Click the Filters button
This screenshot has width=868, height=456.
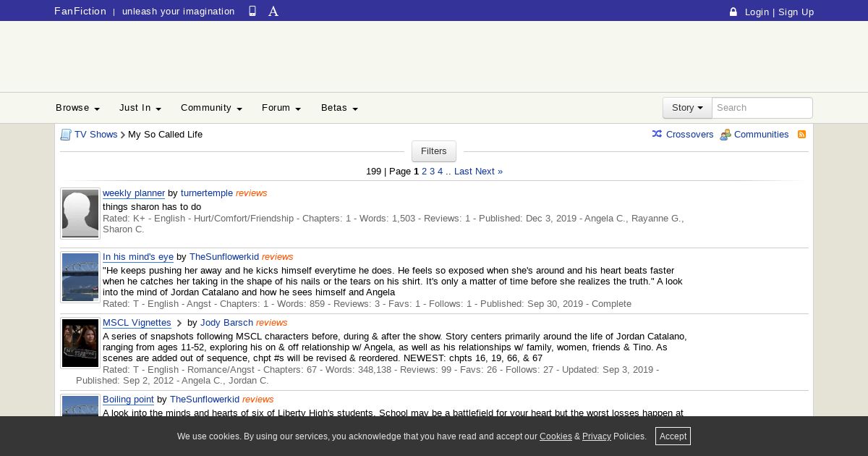coord(434,151)
